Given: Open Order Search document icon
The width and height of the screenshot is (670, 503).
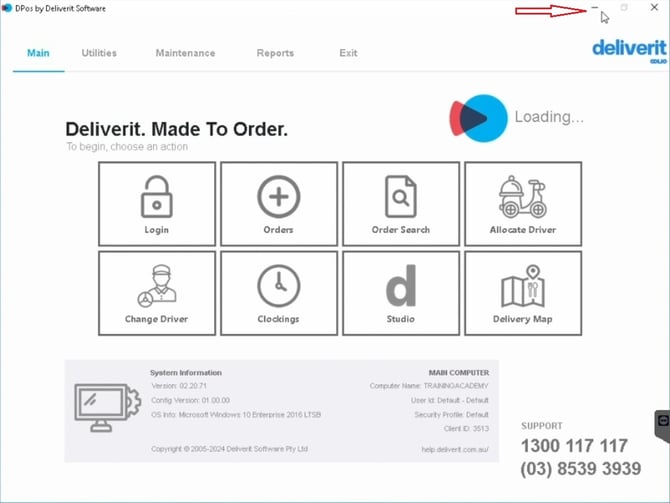Looking at the screenshot, I should pyautogui.click(x=400, y=197).
